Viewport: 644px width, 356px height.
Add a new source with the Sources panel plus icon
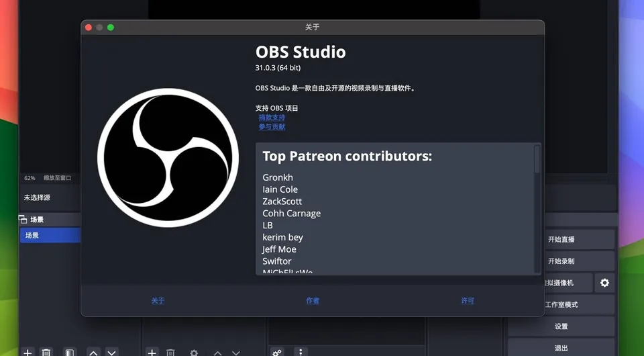click(x=152, y=352)
